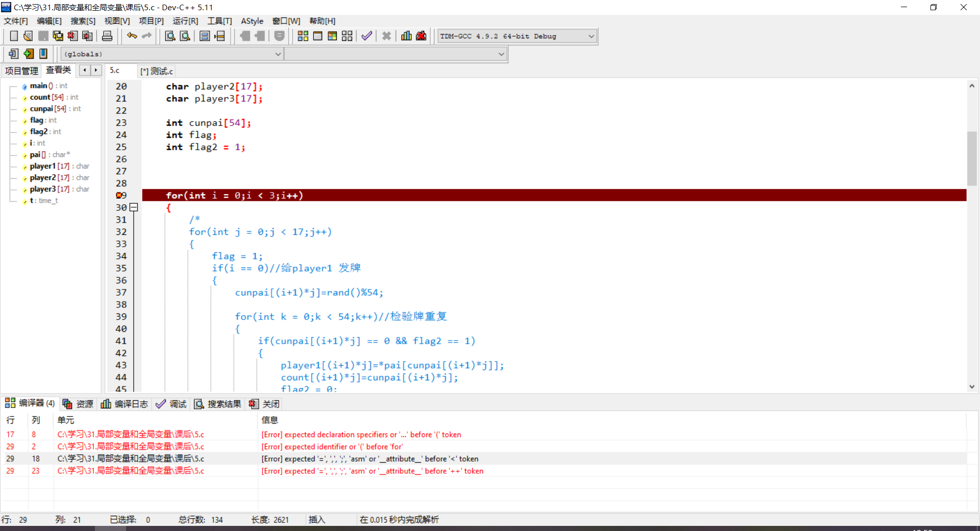Click the New file toolbar icon

[x=14, y=36]
